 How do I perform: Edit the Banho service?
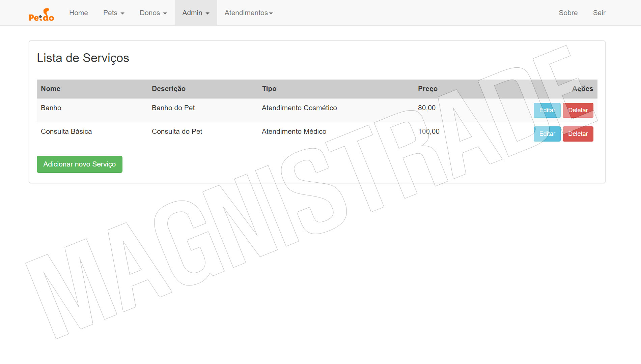pyautogui.click(x=547, y=110)
